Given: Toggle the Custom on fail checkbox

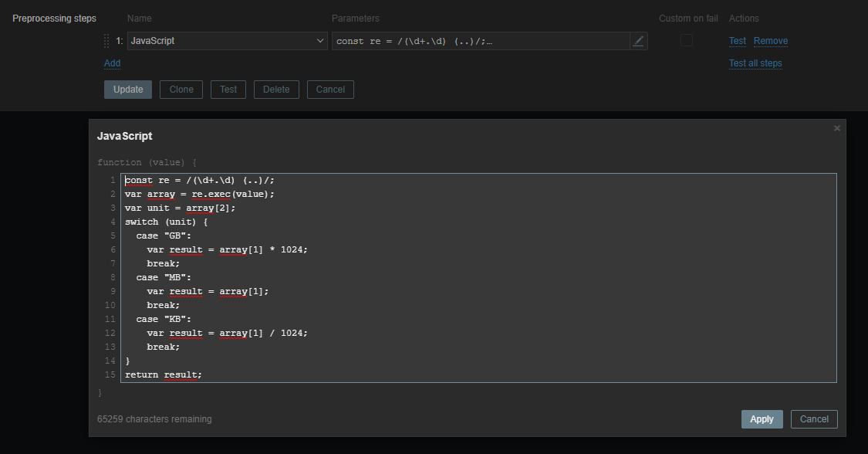Looking at the screenshot, I should coord(686,41).
